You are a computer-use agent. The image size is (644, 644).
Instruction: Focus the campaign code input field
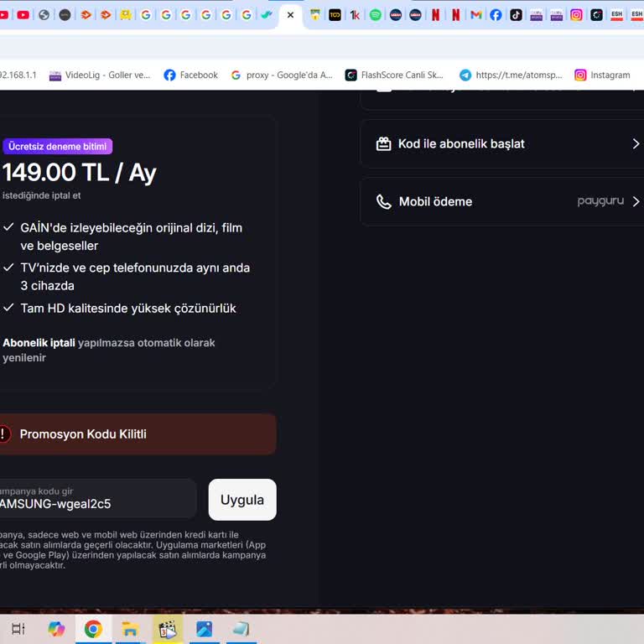(x=96, y=498)
